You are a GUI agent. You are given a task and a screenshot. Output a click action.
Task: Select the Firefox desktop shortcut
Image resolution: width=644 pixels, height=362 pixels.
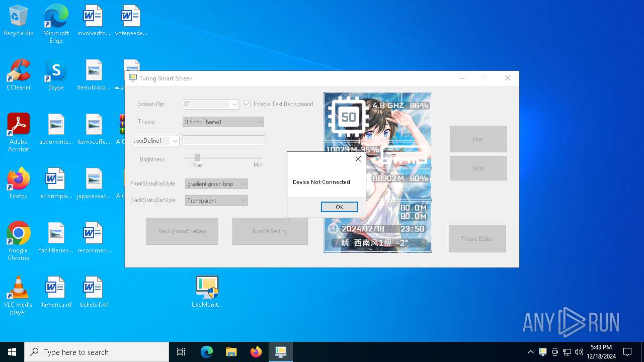click(19, 184)
